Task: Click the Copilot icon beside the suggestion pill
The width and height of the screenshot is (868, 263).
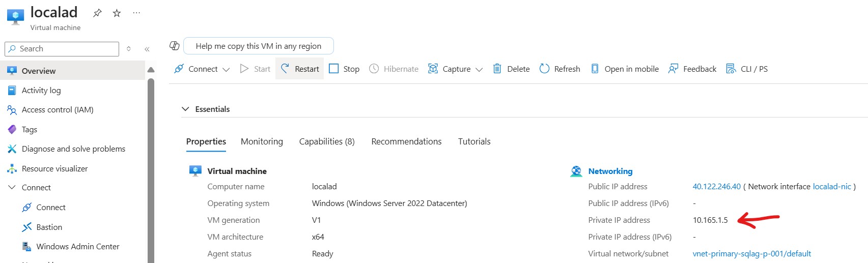Action: (x=175, y=46)
